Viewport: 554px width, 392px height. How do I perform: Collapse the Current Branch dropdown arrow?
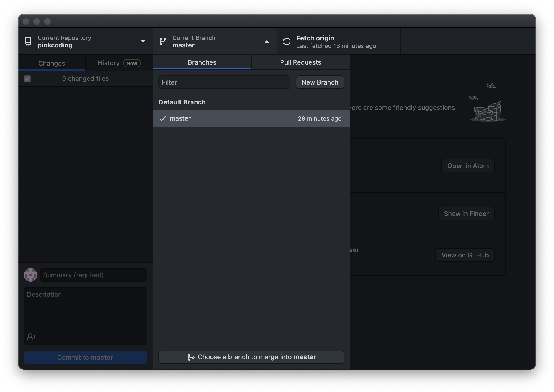[267, 41]
